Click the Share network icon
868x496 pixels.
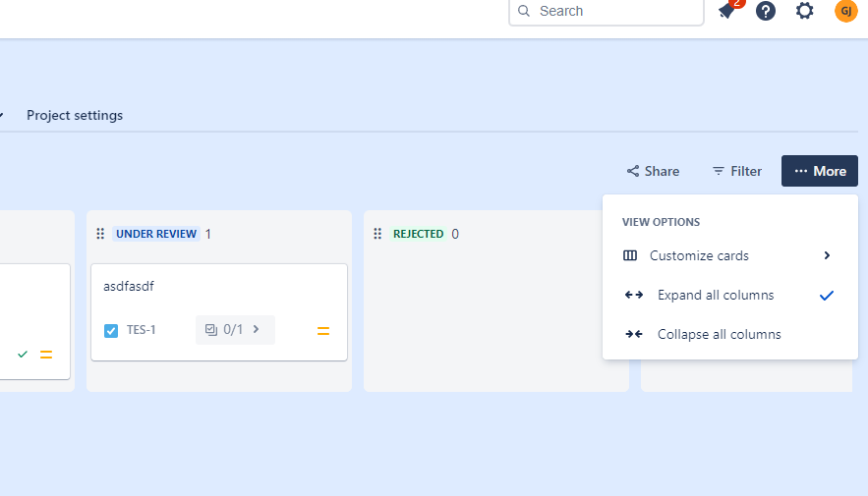click(633, 171)
